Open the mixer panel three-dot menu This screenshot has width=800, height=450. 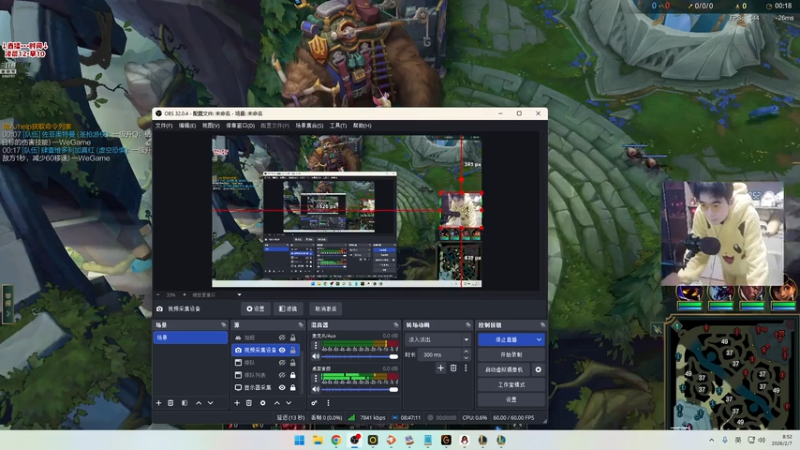click(328, 403)
